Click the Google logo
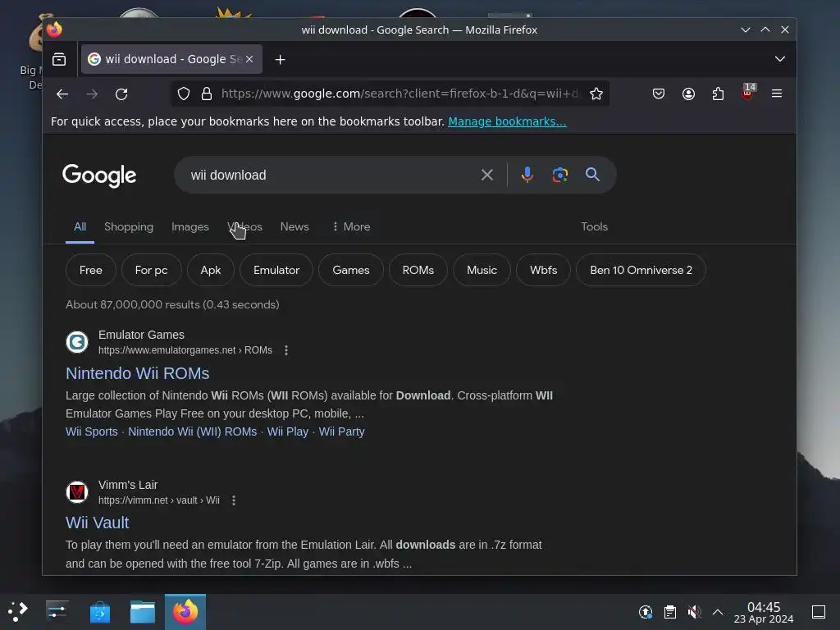Image resolution: width=840 pixels, height=630 pixels. tap(99, 176)
